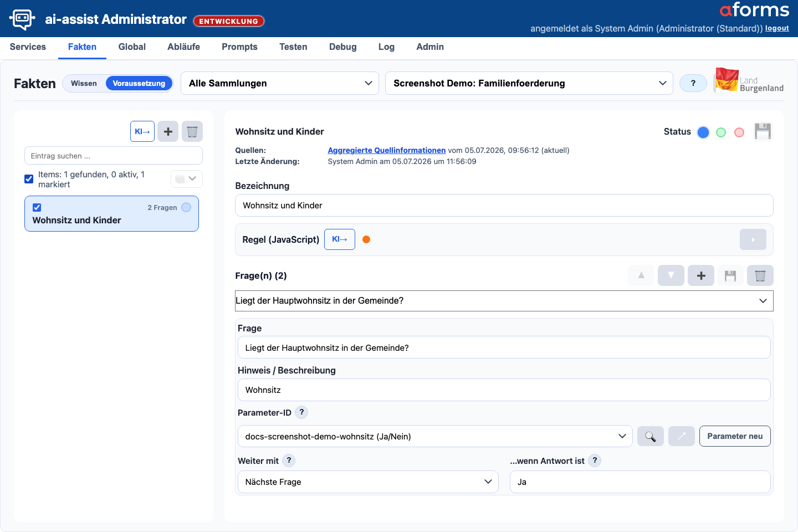Open the bulk status dropdown beside Items count
The width and height of the screenshot is (798, 532).
pos(187,178)
